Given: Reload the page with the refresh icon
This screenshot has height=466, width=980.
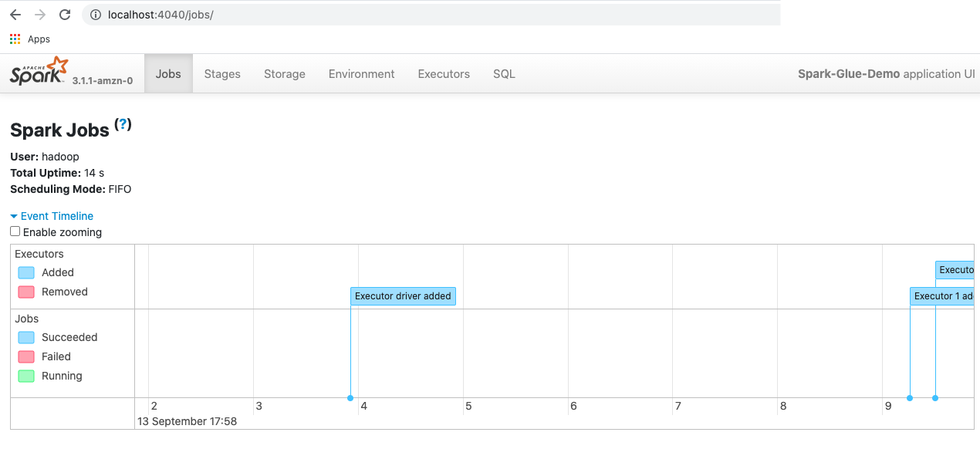Looking at the screenshot, I should point(64,13).
